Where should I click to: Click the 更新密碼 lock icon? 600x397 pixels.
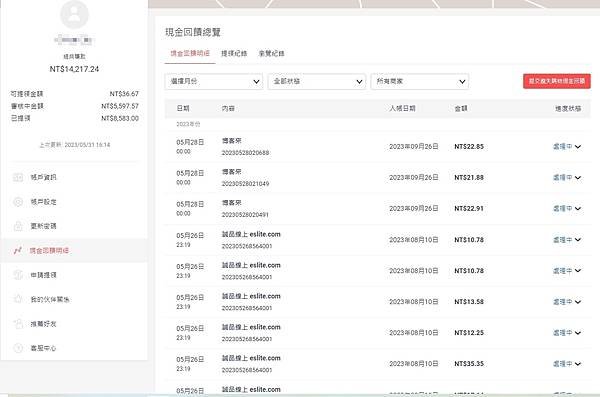pos(18,226)
